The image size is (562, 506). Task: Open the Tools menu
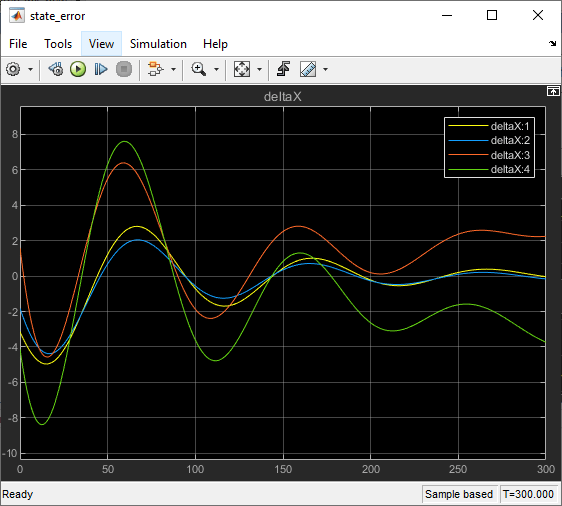58,44
